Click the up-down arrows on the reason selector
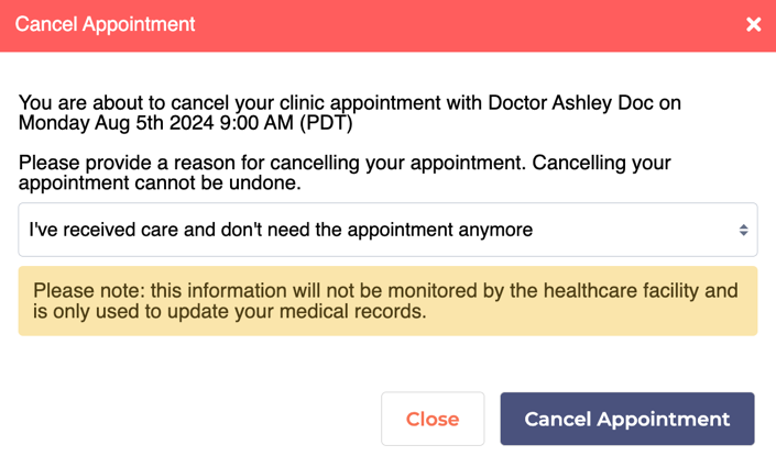776x456 pixels. [x=743, y=230]
